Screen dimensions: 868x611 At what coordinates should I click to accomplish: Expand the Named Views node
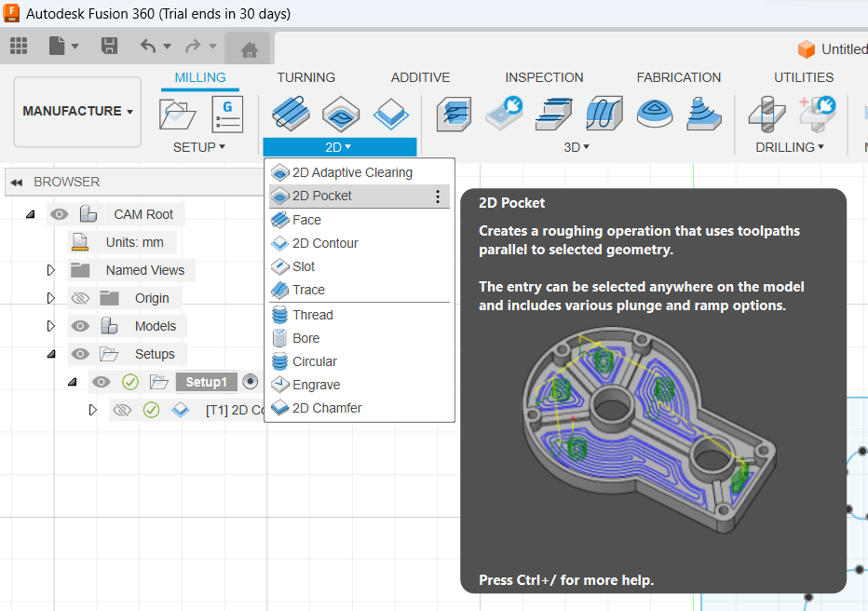tap(51, 270)
